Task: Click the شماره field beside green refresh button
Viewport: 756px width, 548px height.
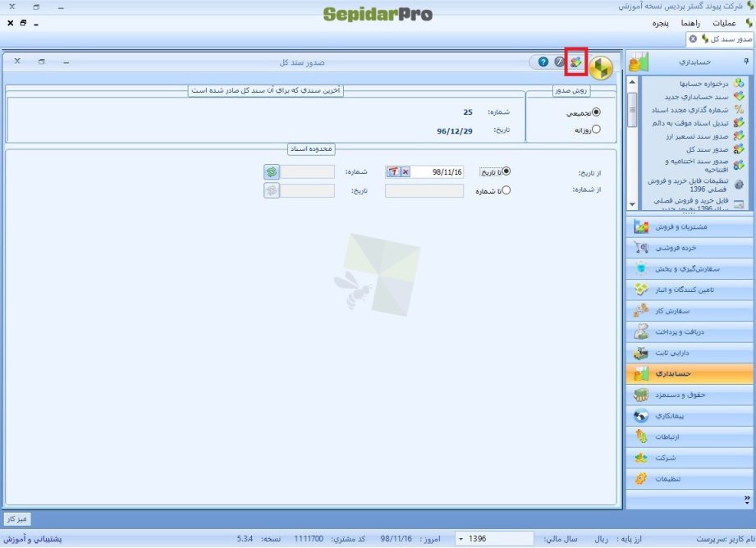Action: [307, 171]
